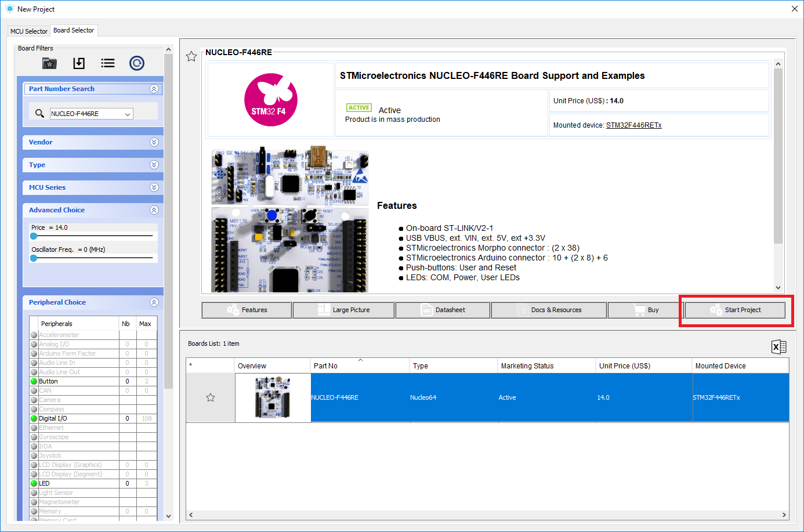Viewport: 804px width, 532px height.
Task: Select the Board Selector tab
Action: [74, 30]
